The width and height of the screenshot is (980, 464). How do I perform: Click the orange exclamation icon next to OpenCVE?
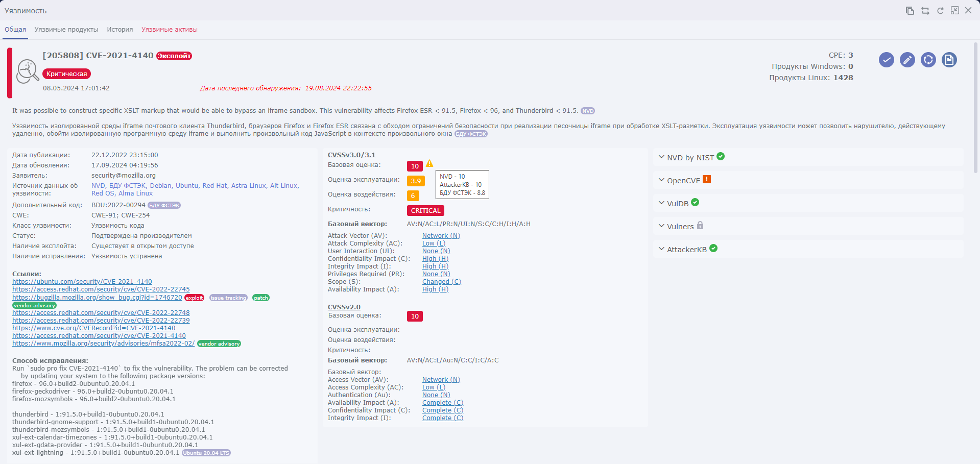pos(707,180)
